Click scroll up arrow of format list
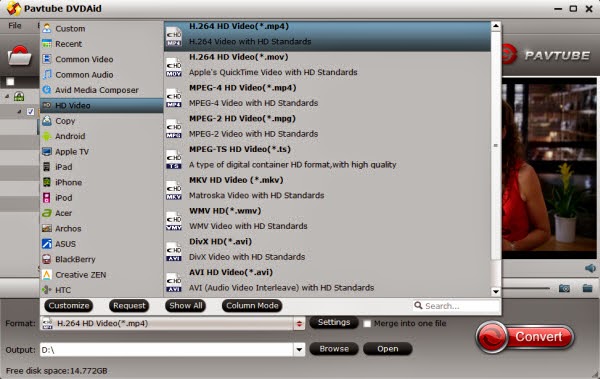The height and width of the screenshot is (379, 600). tap(496, 26)
